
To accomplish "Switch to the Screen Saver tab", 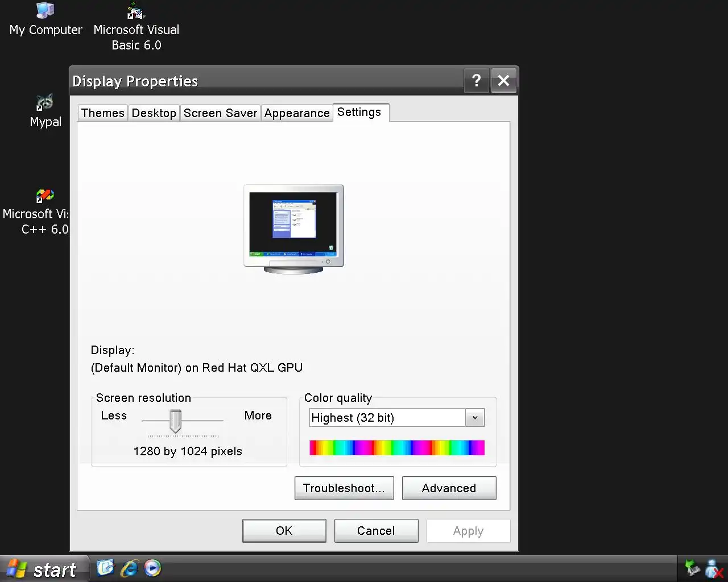I will (221, 113).
